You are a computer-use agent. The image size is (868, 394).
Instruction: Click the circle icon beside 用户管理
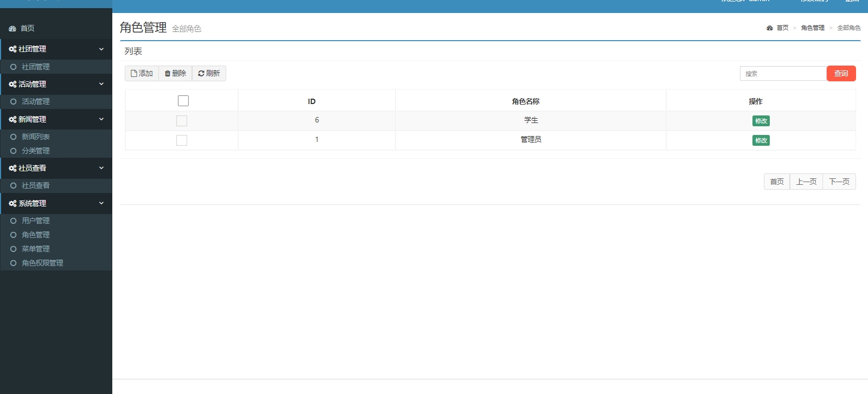[x=14, y=221]
